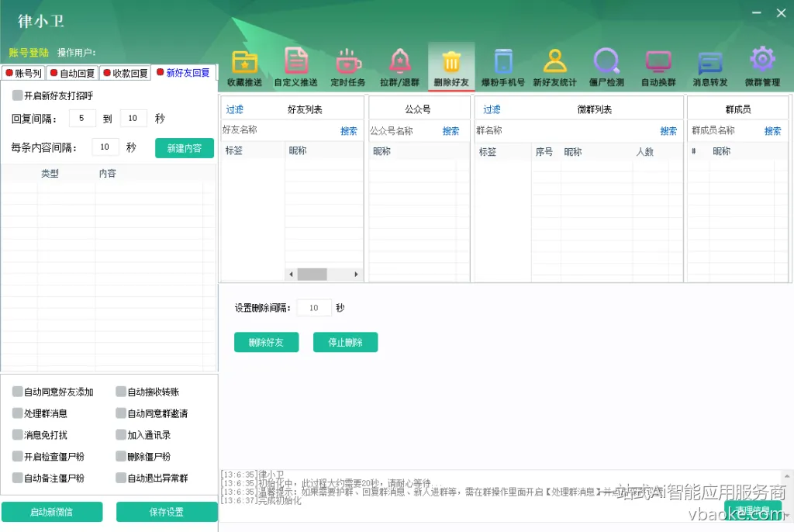Click the 每条内容间隔 seconds field
Viewport: 794px width, 532px height.
(105, 147)
